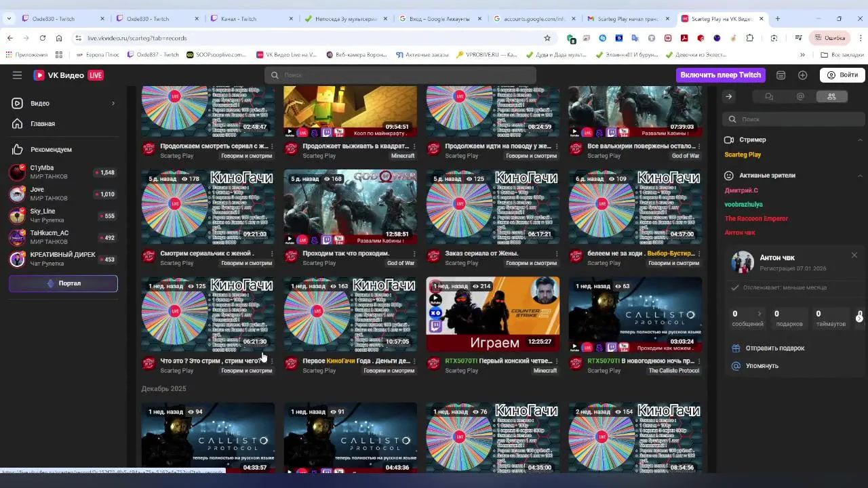Open the 0 сообщений stat
Image resolution: width=868 pixels, height=488 pixels.
point(747,319)
